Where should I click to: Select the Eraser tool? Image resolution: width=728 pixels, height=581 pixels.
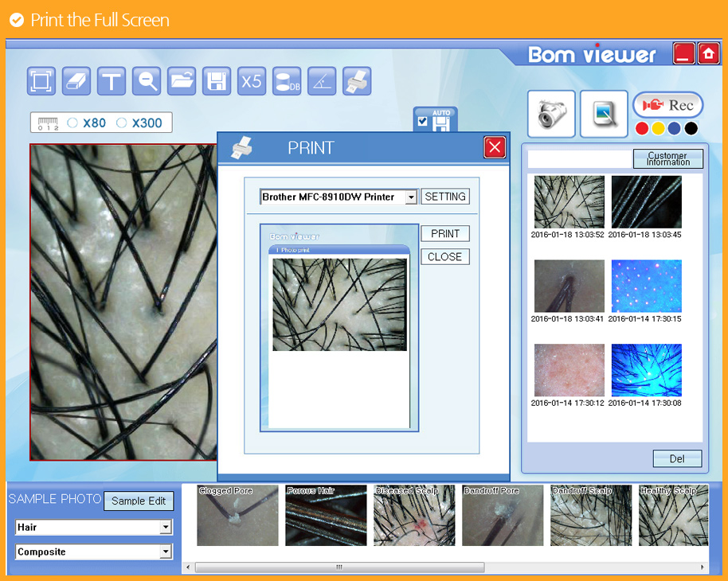pyautogui.click(x=76, y=80)
